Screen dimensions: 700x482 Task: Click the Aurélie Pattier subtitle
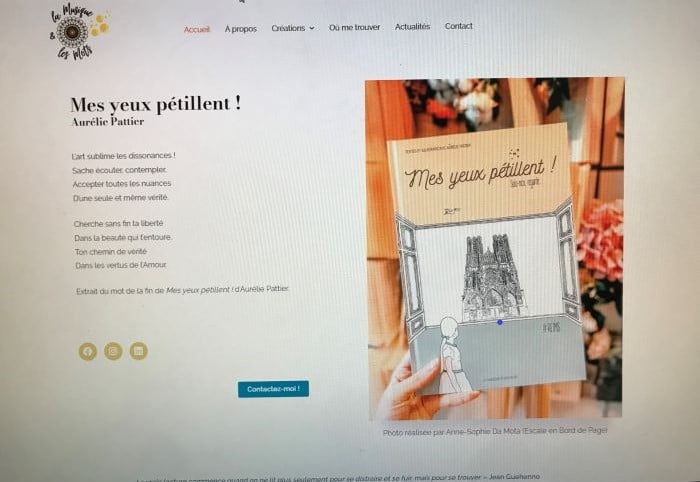pos(108,122)
